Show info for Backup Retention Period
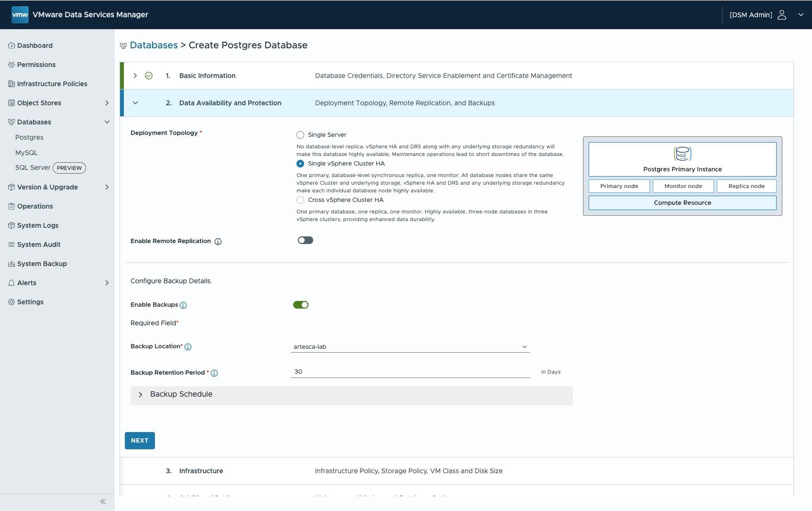 (x=214, y=373)
